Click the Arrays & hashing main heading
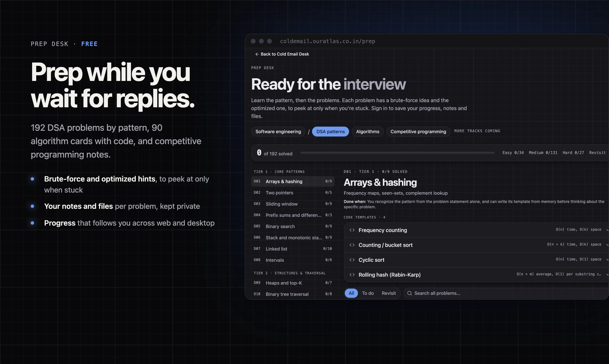Image resolution: width=609 pixels, height=364 pixels. pyautogui.click(x=380, y=182)
